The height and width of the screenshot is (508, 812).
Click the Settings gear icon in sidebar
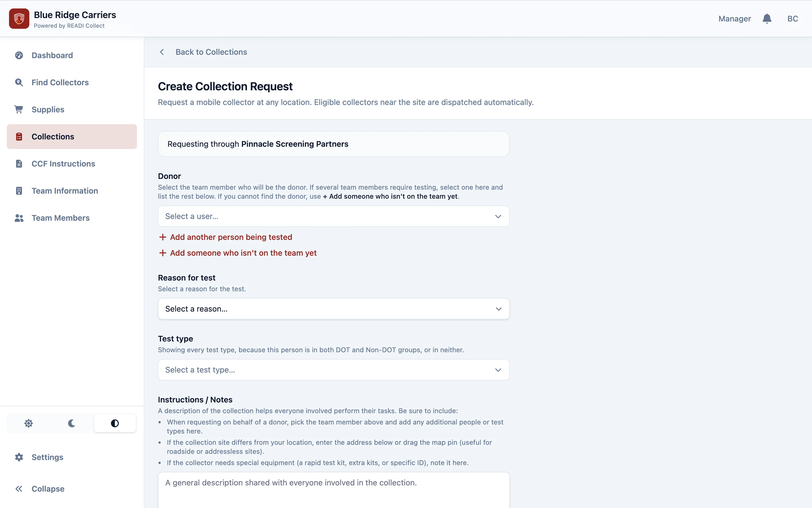19,457
